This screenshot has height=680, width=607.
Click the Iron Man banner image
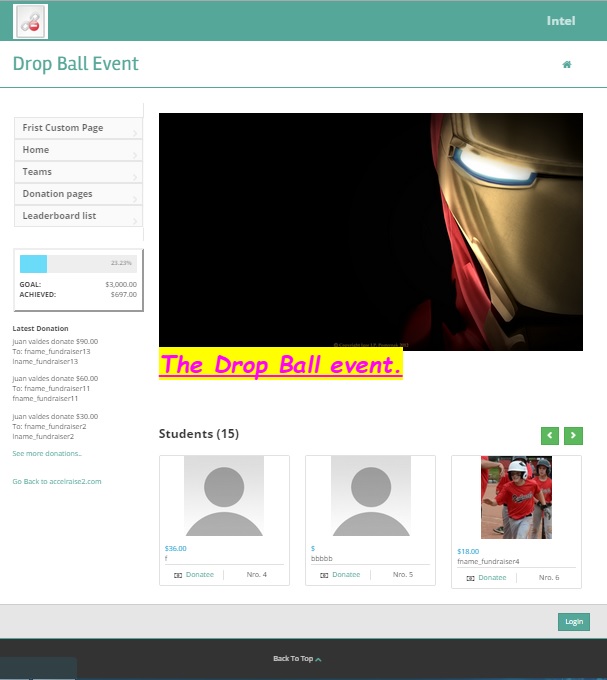click(x=371, y=232)
